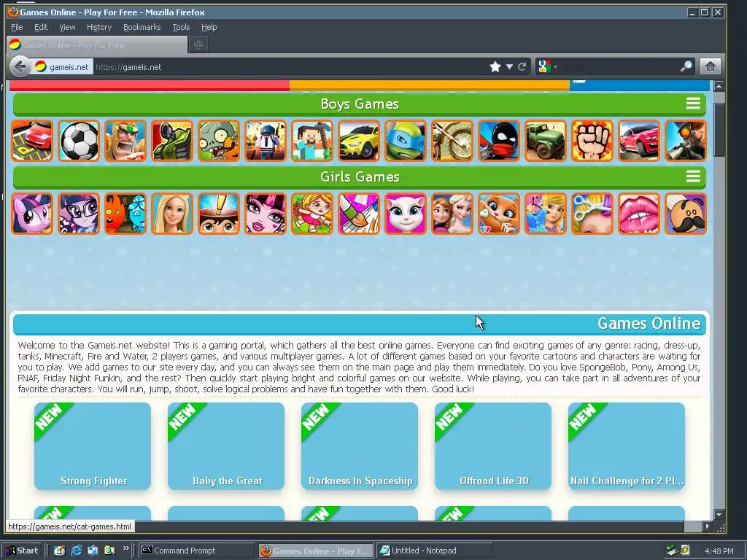Open the Monster High girl game icon

tap(266, 214)
